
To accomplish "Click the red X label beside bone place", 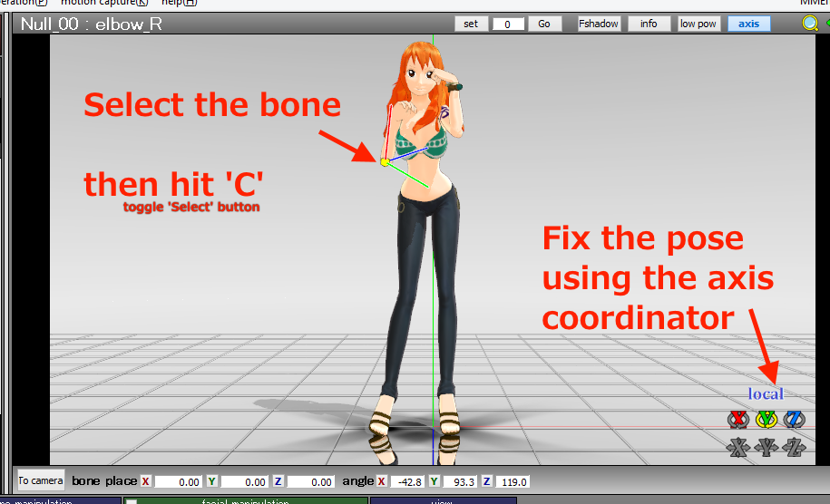I will [145, 481].
